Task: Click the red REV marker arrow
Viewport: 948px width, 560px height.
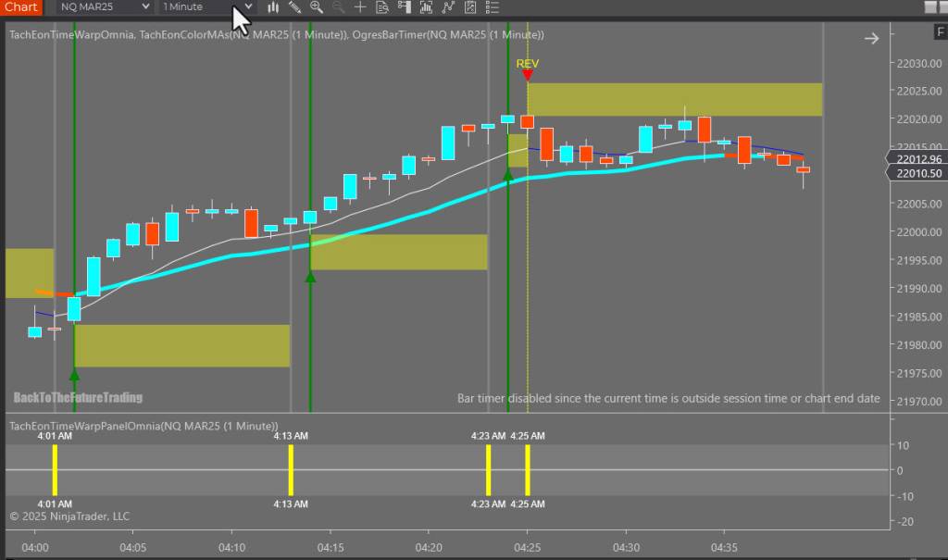Action: [527, 75]
